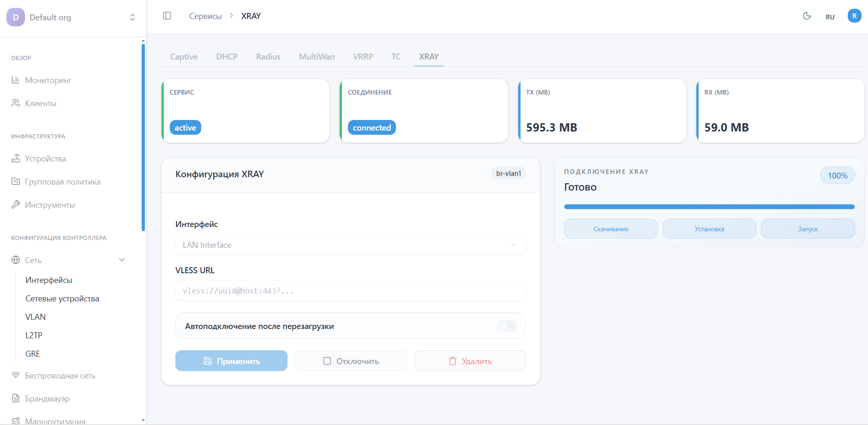Open the Default org switcher
Screen dimensions: 868x425
click(x=72, y=18)
